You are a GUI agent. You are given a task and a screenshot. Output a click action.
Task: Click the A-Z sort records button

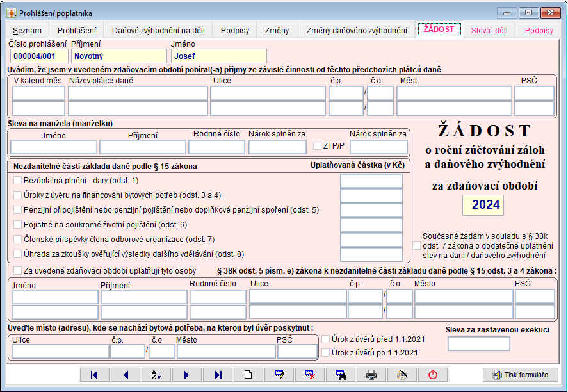pyautogui.click(x=156, y=375)
